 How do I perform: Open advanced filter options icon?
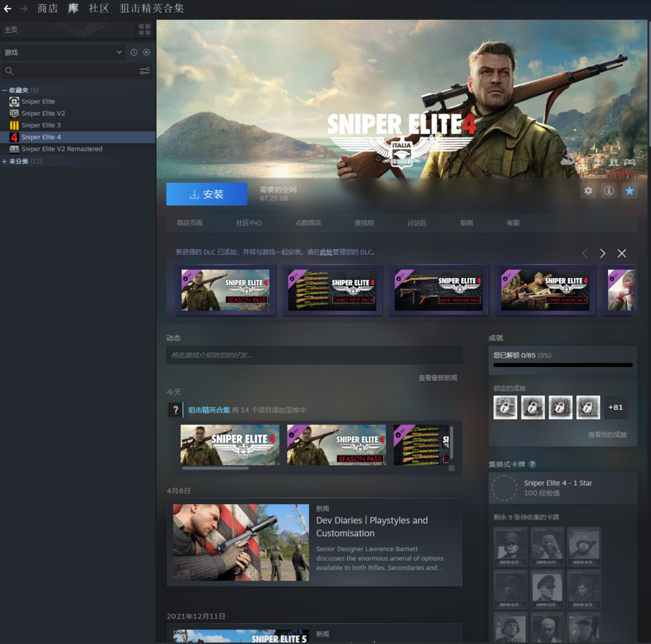coord(145,71)
